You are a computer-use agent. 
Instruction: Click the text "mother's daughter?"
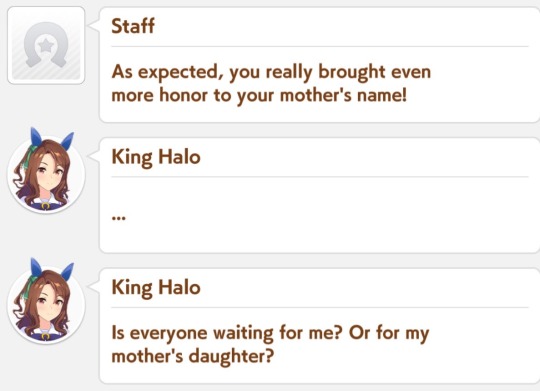(193, 356)
